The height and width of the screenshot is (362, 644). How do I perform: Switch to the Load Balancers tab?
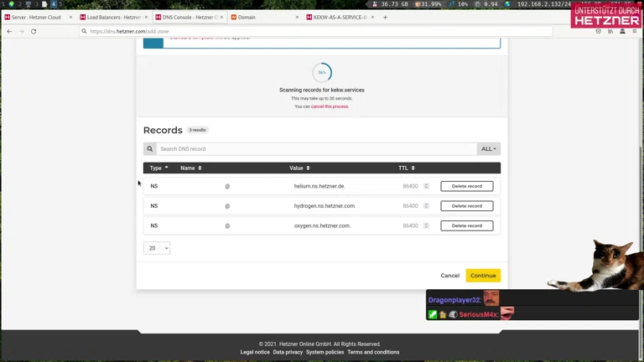[114, 18]
